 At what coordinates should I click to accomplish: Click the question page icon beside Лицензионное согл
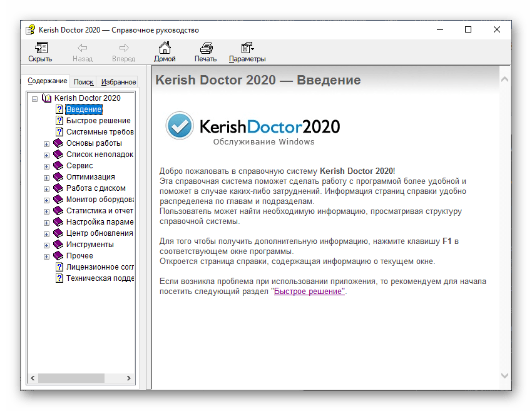(x=59, y=267)
